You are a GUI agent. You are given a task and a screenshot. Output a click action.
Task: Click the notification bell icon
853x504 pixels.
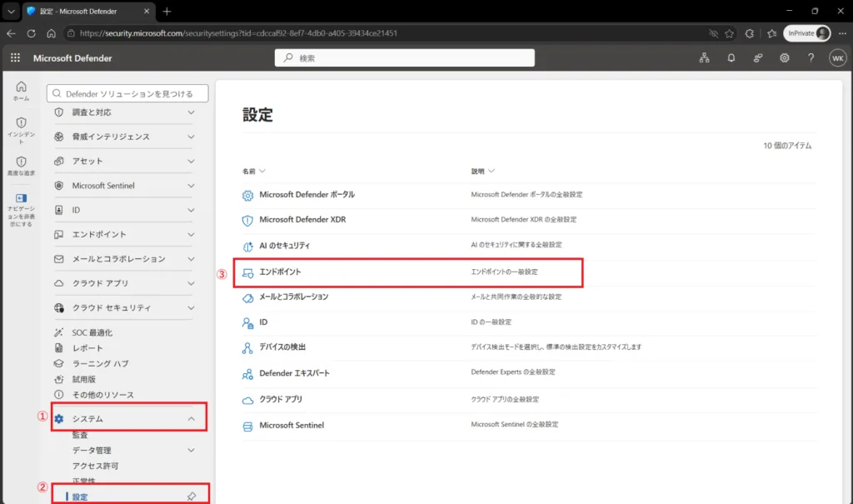[731, 57]
